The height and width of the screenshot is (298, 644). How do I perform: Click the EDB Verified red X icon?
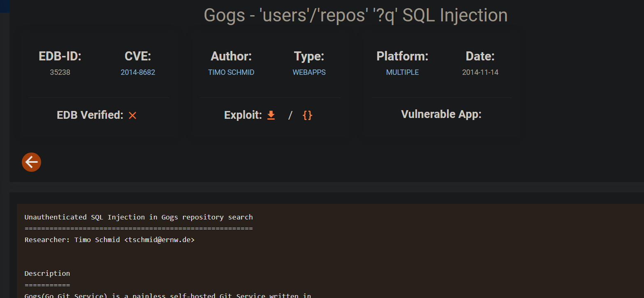click(132, 116)
